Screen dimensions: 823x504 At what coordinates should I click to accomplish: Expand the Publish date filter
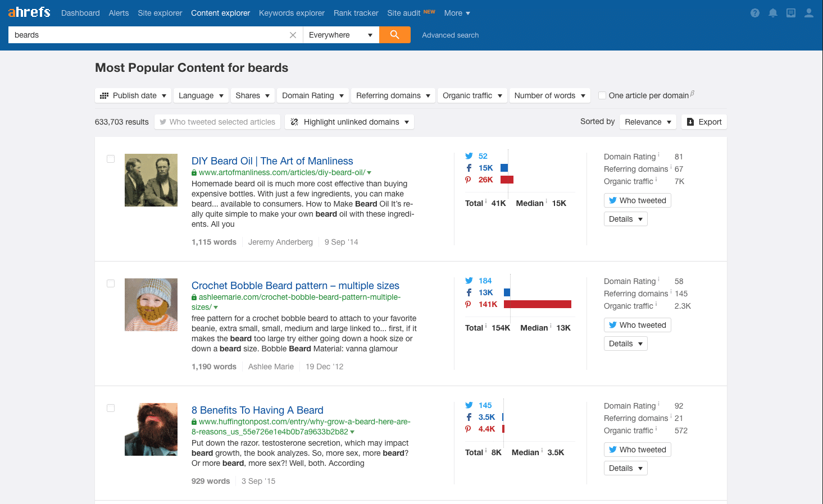point(133,95)
